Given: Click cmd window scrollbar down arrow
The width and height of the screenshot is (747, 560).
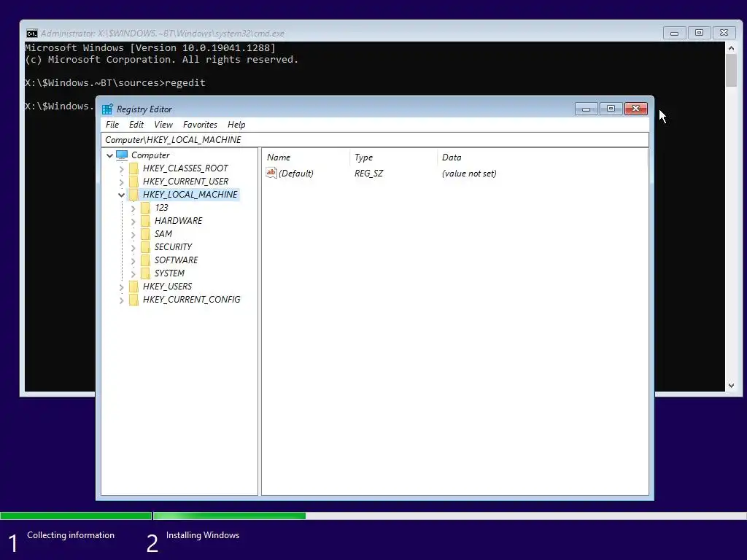Looking at the screenshot, I should pyautogui.click(x=731, y=386).
